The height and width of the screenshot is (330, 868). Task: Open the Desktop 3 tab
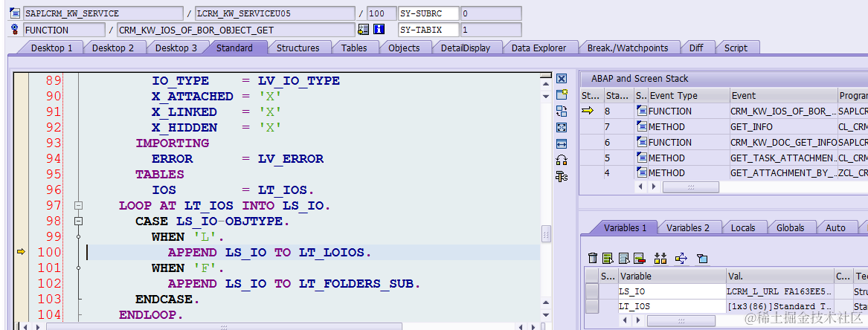[x=176, y=48]
